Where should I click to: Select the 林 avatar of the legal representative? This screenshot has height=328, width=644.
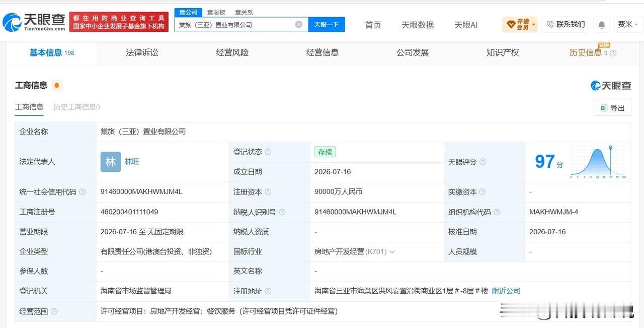[x=111, y=162]
